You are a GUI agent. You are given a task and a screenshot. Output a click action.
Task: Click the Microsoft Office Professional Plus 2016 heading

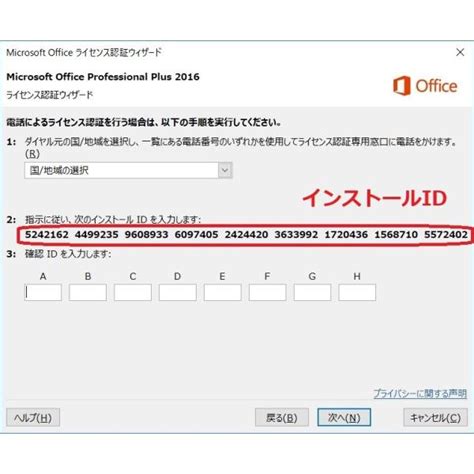click(x=103, y=77)
